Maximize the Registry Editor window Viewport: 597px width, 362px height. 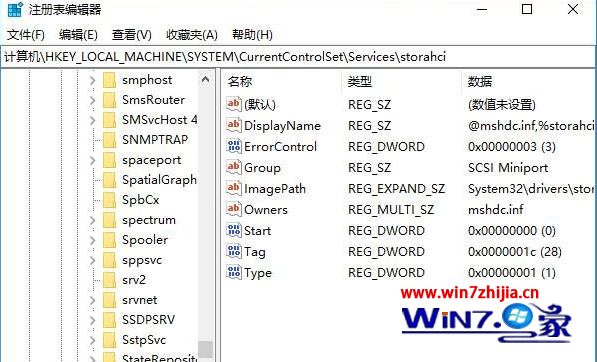pyautogui.click(x=527, y=10)
